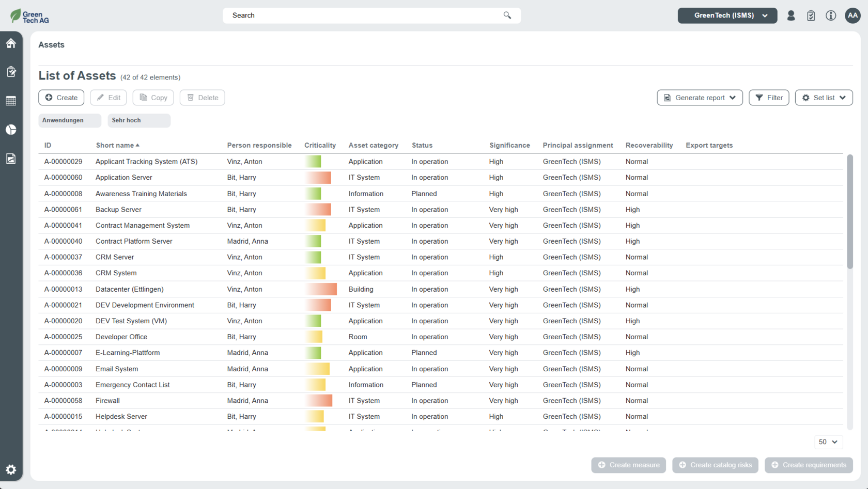Screen dimensions: 868x489
Task: Click the Create button
Action: tap(61, 98)
